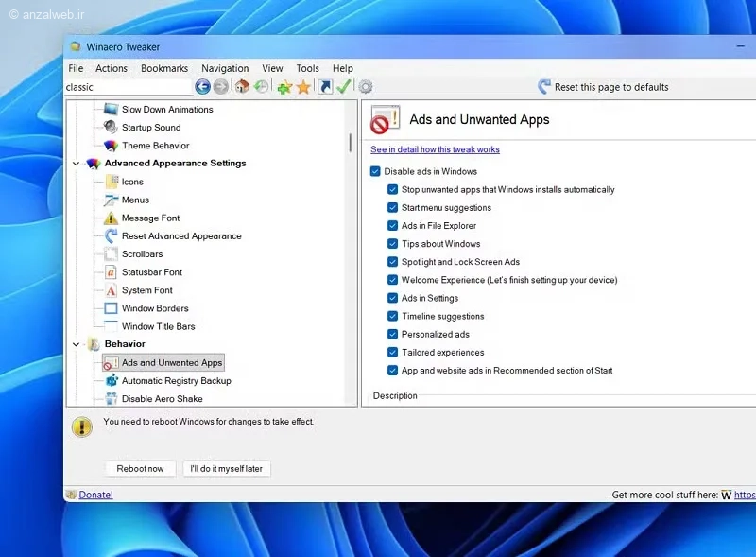The height and width of the screenshot is (557, 756).
Task: Collapse the Advanced Appearance Settings node
Action: [76, 164]
